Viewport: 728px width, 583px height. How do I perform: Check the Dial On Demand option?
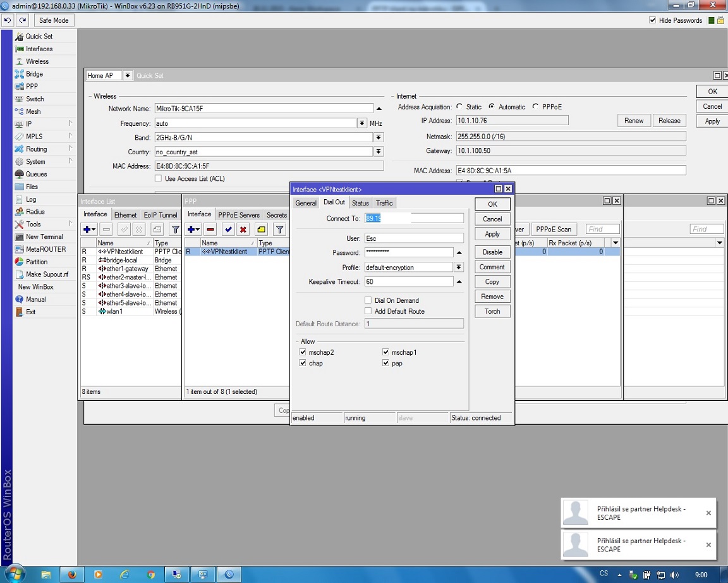pyautogui.click(x=368, y=300)
